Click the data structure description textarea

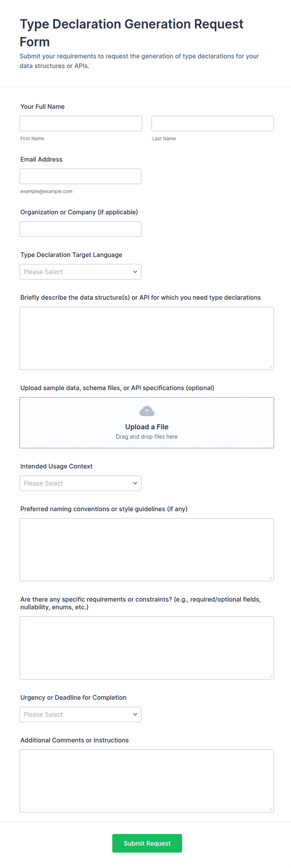click(x=146, y=338)
